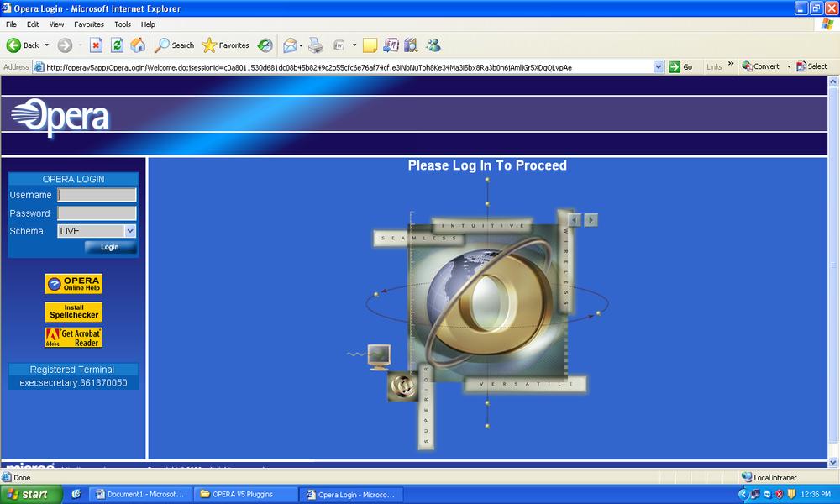Image resolution: width=840 pixels, height=504 pixels.
Task: Click the Windows flag logo at toolbar right
Action: click(827, 24)
